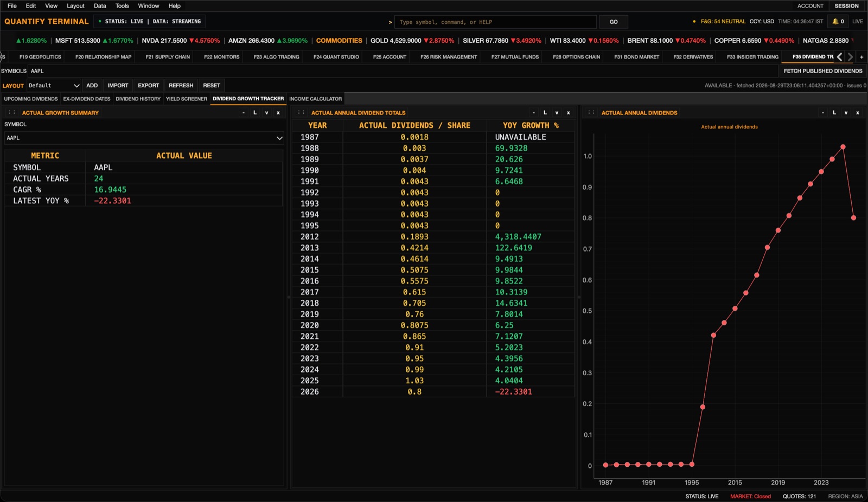Select the 2012 row value 4,318.4407
This screenshot has height=502, width=868.
518,237
